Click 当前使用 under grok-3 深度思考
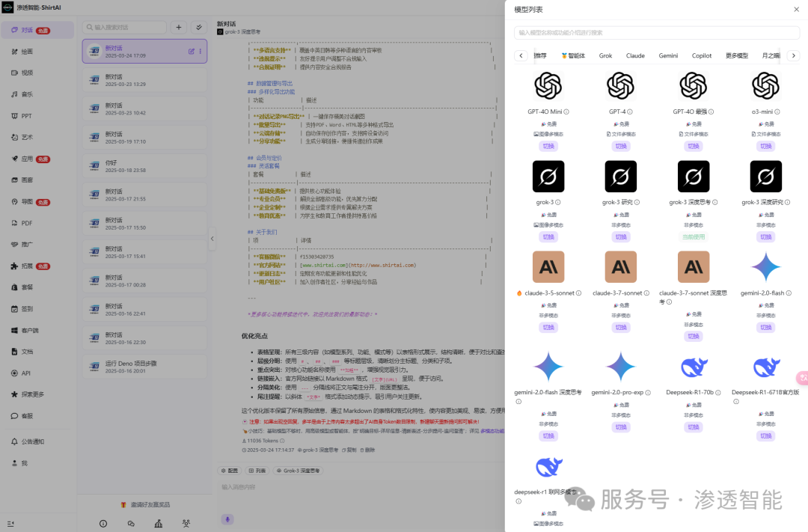 (694, 237)
